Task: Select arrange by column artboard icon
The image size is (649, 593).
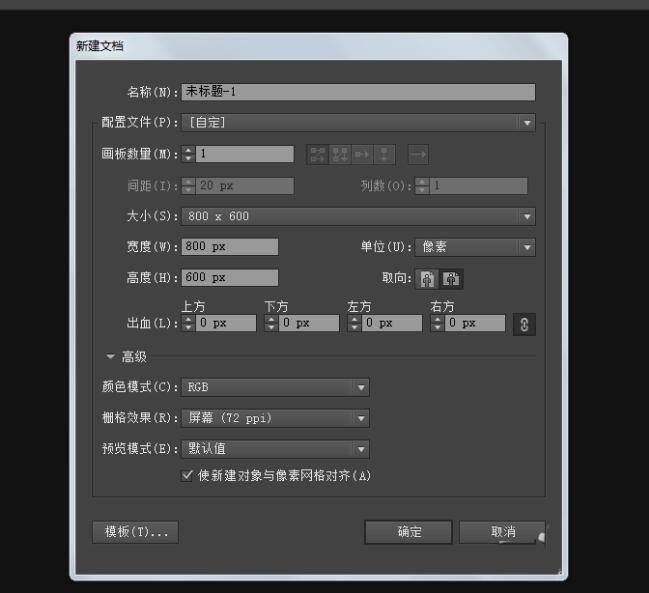Action: 384,155
